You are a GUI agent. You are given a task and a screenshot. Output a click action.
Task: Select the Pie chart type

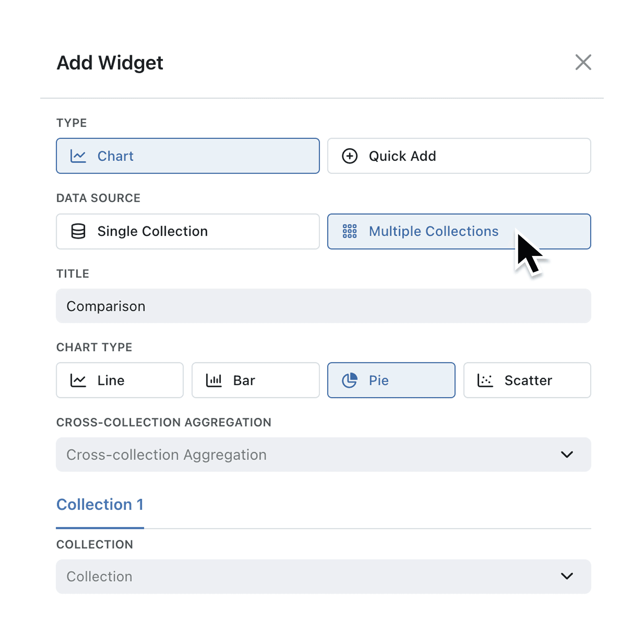pos(391,380)
